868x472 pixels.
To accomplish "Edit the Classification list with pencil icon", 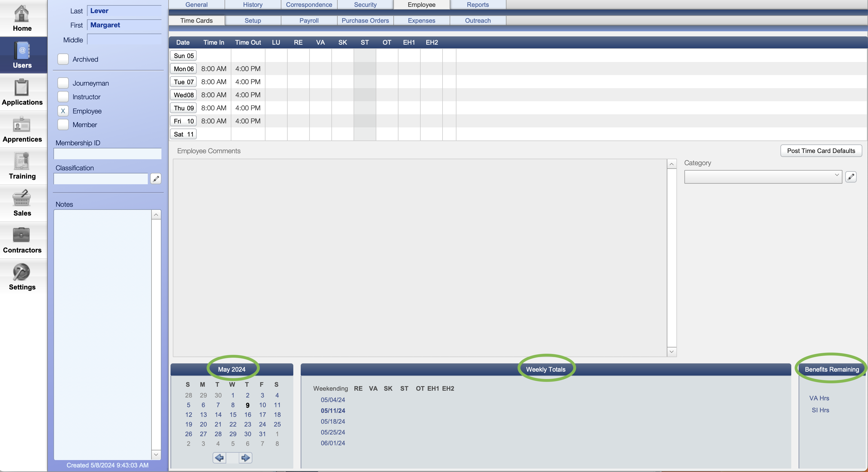I will (x=156, y=179).
